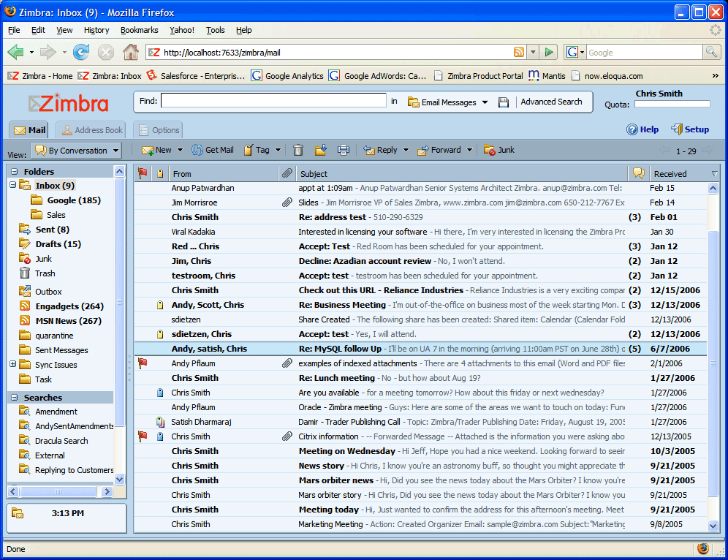Click the flag column header icon
This screenshot has height=560, width=728.
(x=143, y=174)
